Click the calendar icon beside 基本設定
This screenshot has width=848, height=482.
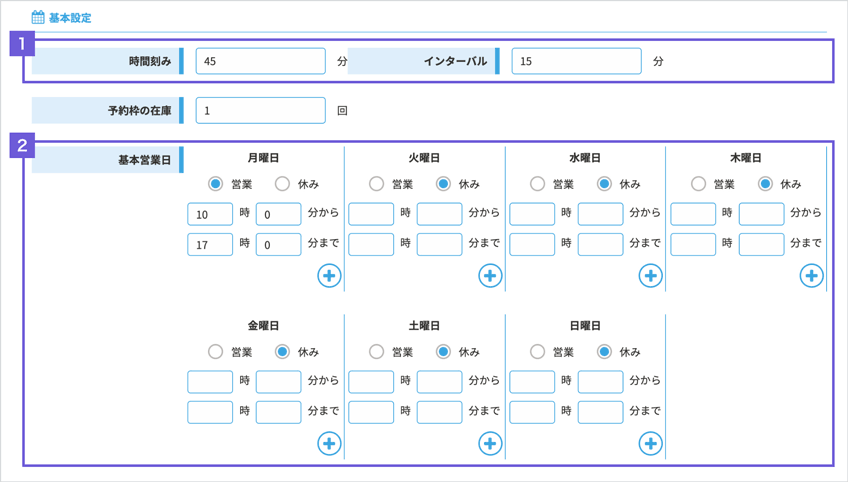click(38, 17)
